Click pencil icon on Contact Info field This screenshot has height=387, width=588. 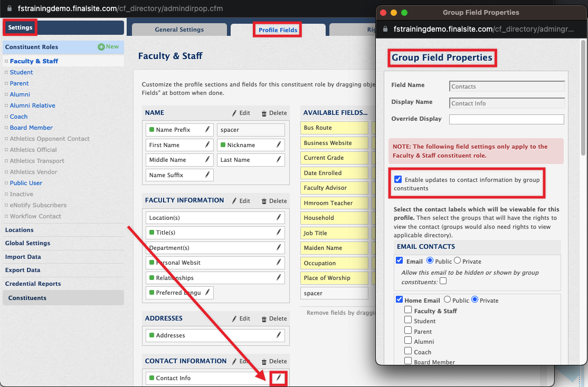click(279, 378)
